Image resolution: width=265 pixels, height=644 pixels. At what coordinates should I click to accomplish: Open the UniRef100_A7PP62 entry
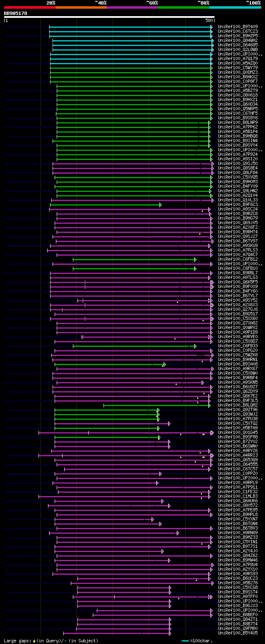238,127
